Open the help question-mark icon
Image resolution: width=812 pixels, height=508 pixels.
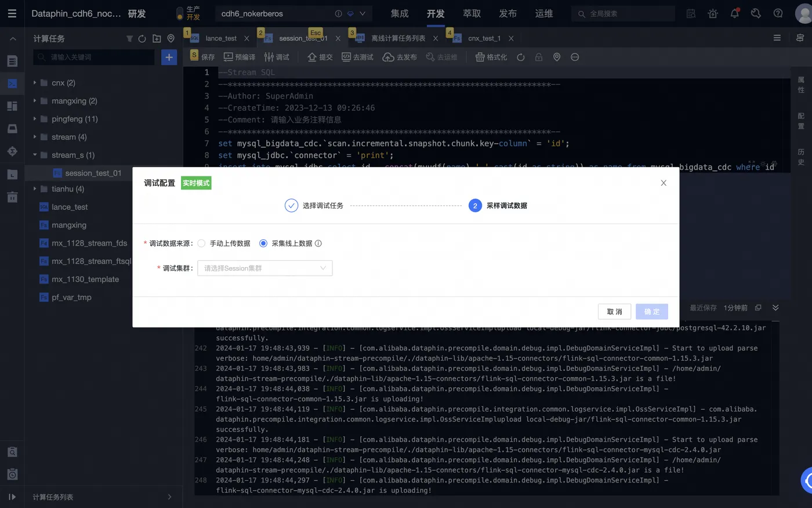(778, 13)
